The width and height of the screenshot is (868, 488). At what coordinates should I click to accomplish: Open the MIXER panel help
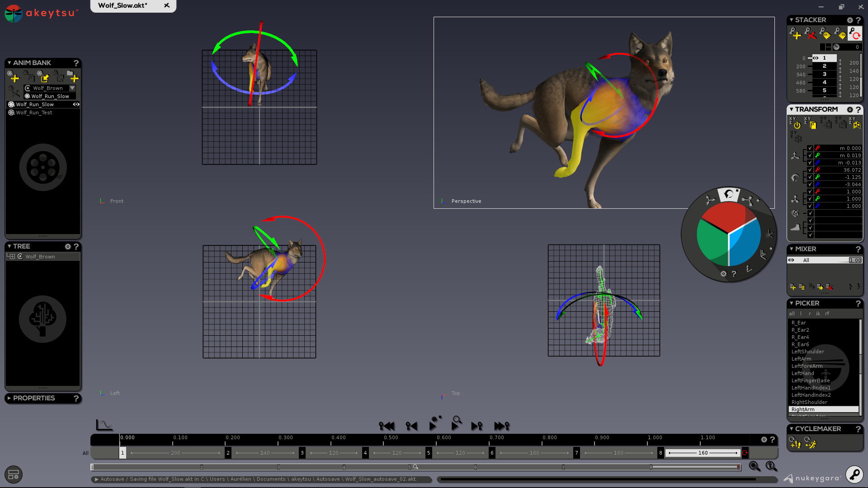[x=859, y=249]
